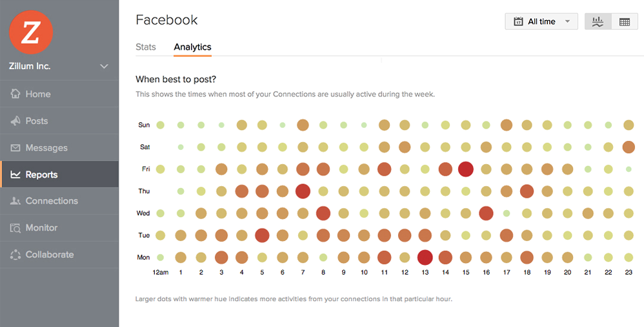The width and height of the screenshot is (644, 327).
Task: Open the Collaborate section
Action: click(x=50, y=255)
